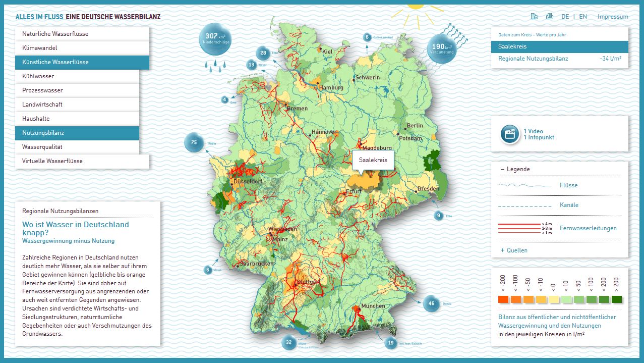The width and height of the screenshot is (644, 363).
Task: Click the 307 km³ Niederschläge bubble
Action: pos(216,38)
